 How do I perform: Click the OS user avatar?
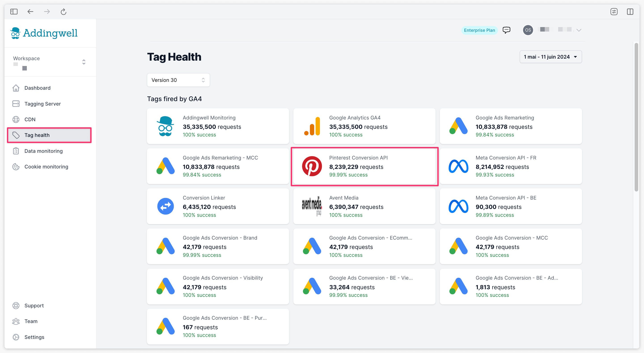pyautogui.click(x=528, y=30)
